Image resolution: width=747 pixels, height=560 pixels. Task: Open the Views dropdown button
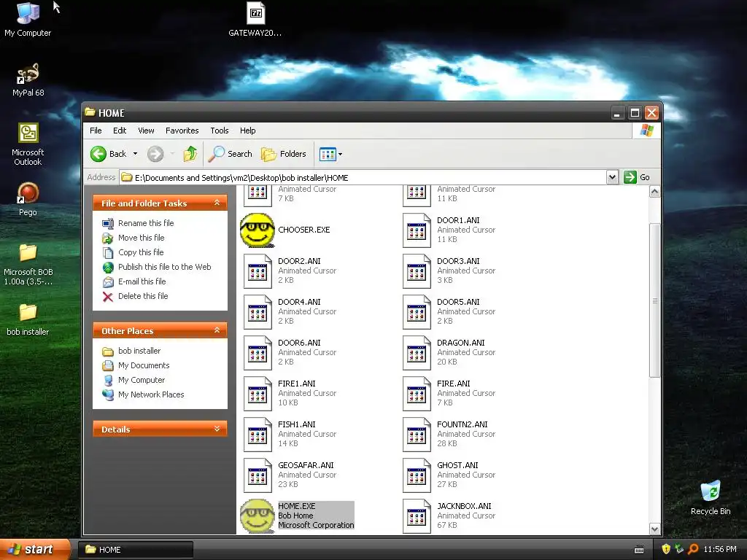[330, 154]
